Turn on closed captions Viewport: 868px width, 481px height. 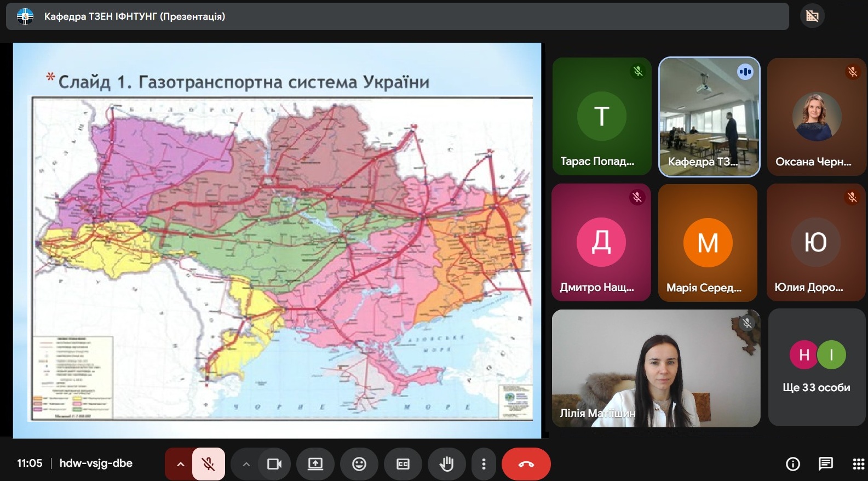pos(403,464)
